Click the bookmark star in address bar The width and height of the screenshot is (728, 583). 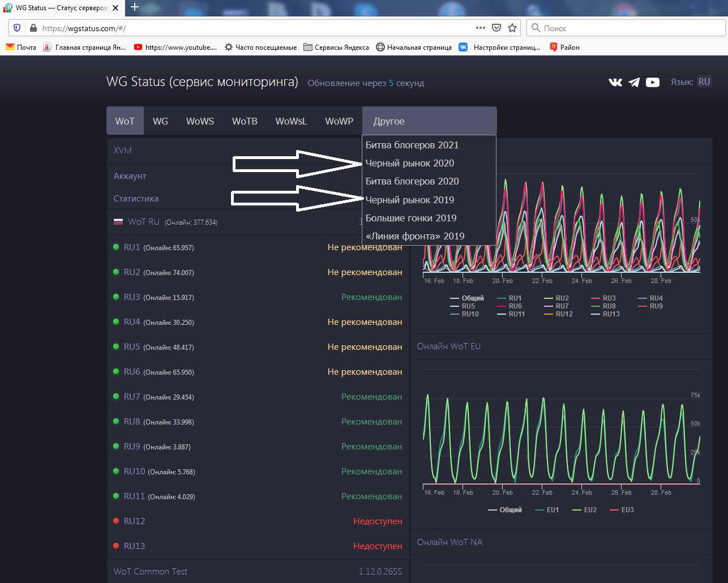512,28
